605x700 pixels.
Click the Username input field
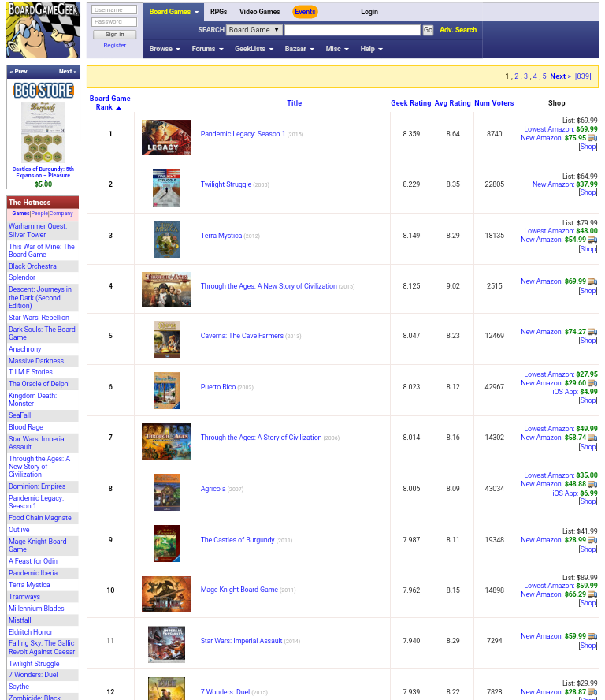tap(114, 9)
